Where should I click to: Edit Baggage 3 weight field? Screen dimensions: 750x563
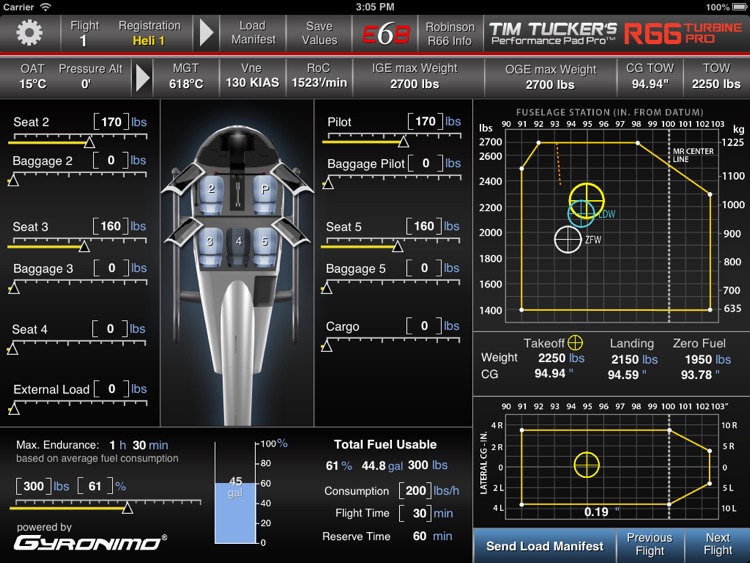pyautogui.click(x=111, y=268)
